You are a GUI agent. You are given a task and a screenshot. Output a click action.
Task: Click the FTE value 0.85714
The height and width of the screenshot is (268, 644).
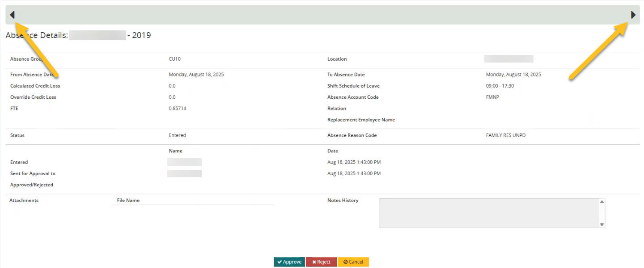[x=178, y=108]
